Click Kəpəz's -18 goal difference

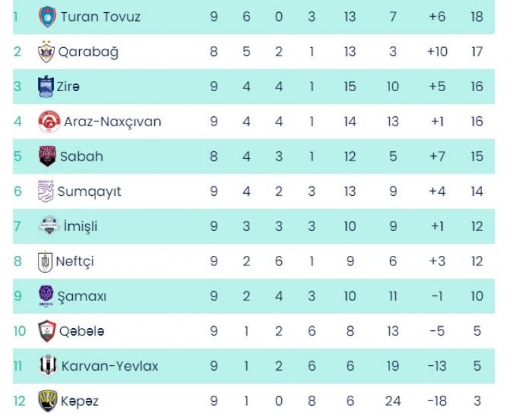pos(437,401)
